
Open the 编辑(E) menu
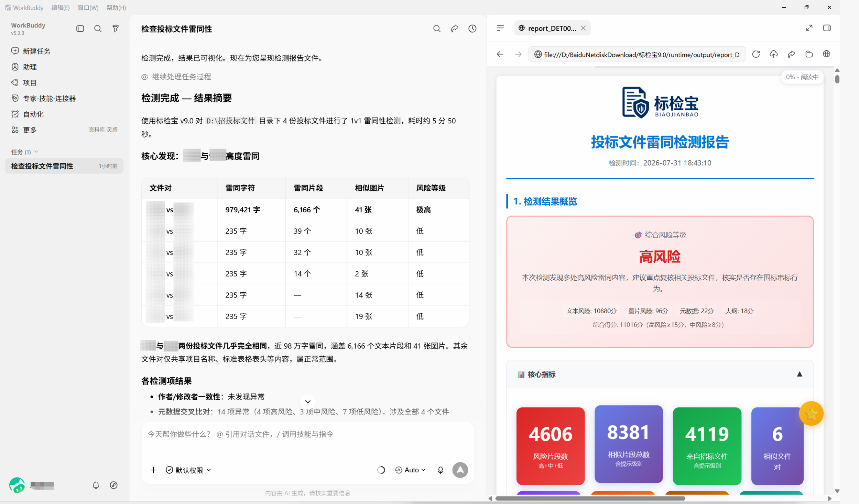coord(61,8)
